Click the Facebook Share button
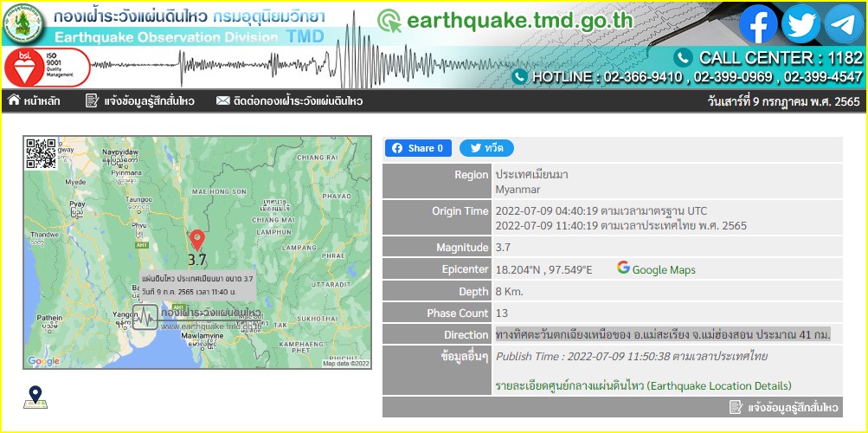This screenshot has height=433, width=868. (x=418, y=148)
